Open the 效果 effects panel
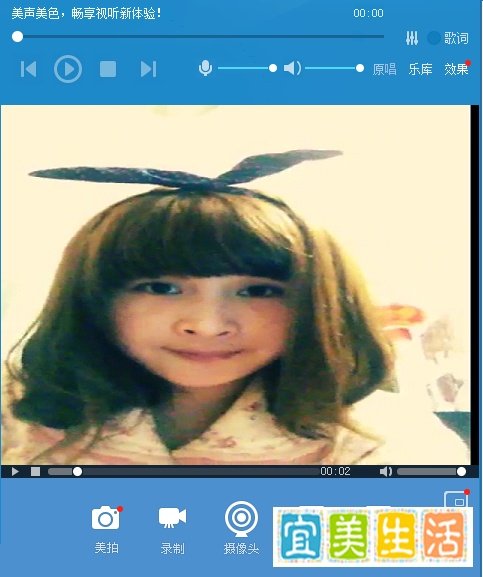This screenshot has width=483, height=577. (x=456, y=69)
